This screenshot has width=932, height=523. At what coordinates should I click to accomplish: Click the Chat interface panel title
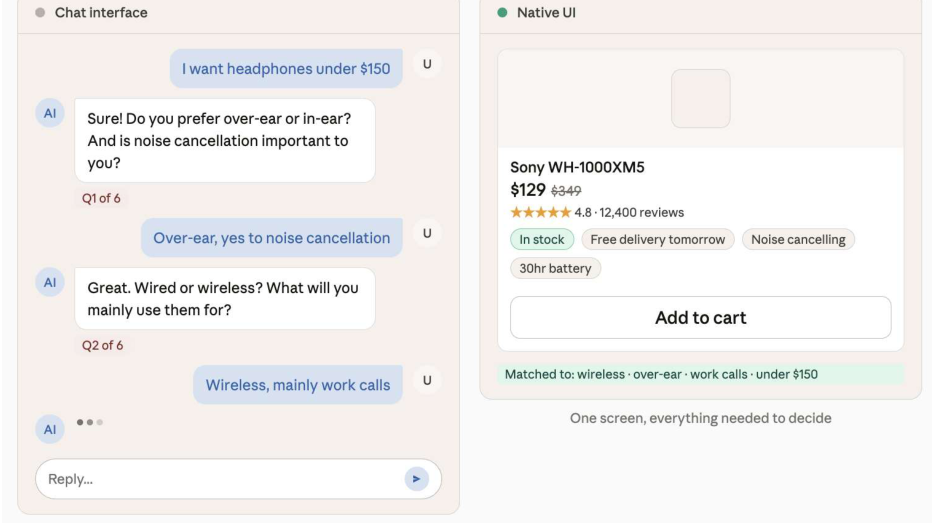coord(101,12)
